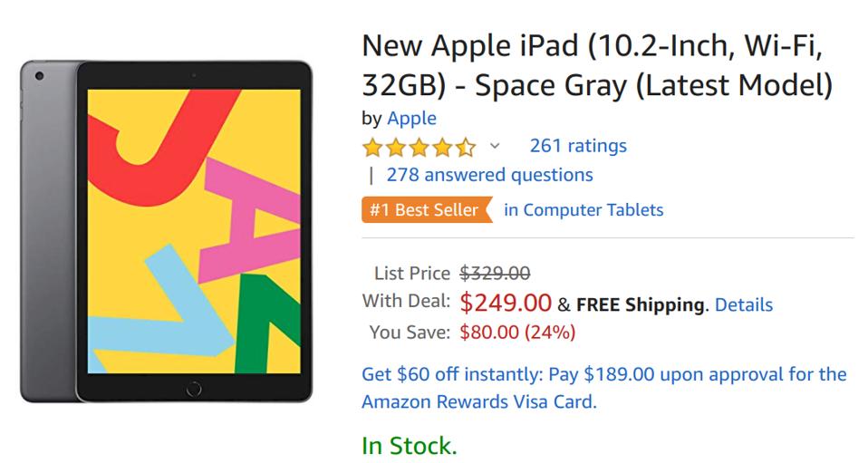Open the Computer Tablets category link
This screenshot has width=868, height=463.
point(583,210)
